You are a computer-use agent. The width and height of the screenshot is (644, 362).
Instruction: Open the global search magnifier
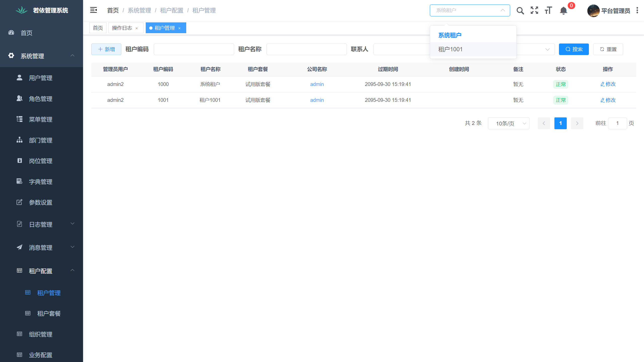coord(520,10)
